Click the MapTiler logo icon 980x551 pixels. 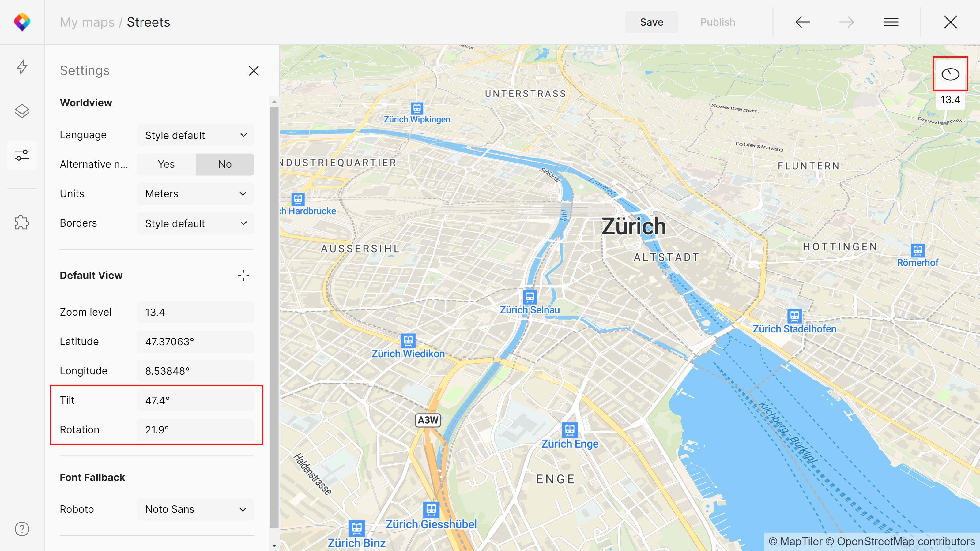(22, 22)
